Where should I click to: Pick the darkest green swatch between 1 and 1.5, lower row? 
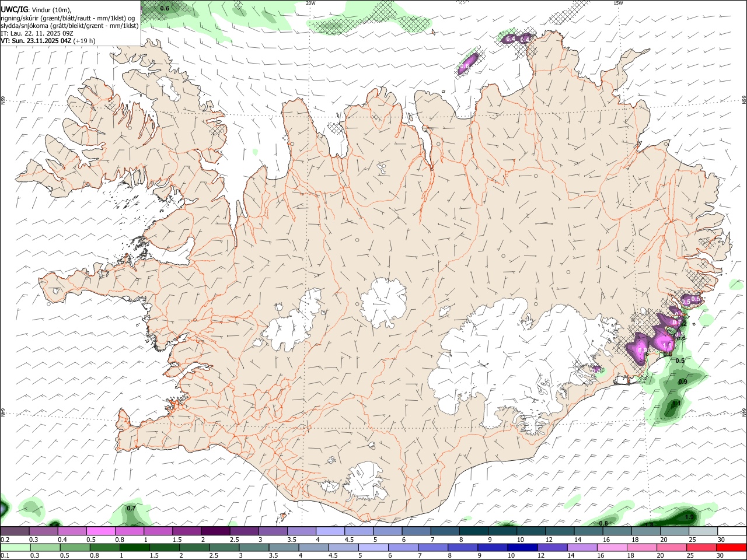coord(135,547)
